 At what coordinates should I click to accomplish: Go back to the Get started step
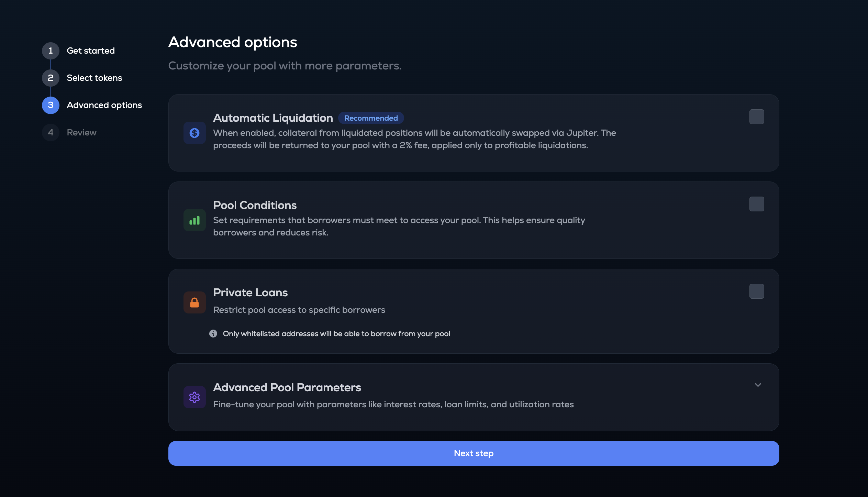[x=91, y=51]
